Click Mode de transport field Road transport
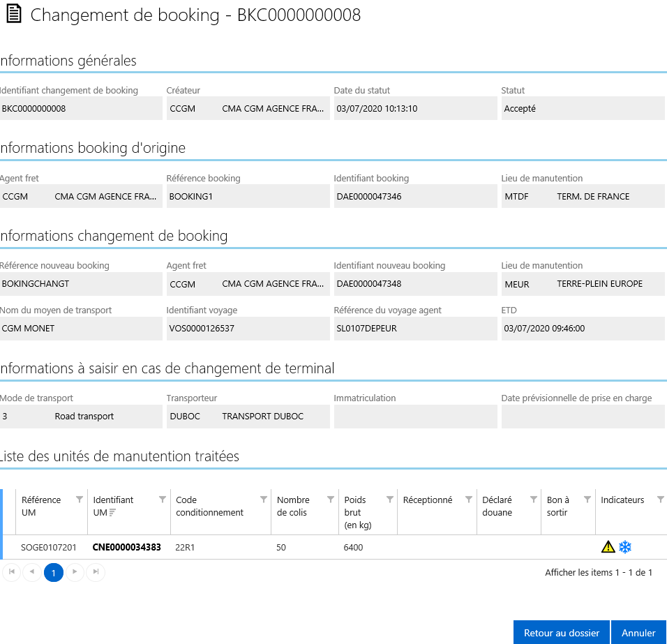 [x=81, y=417]
